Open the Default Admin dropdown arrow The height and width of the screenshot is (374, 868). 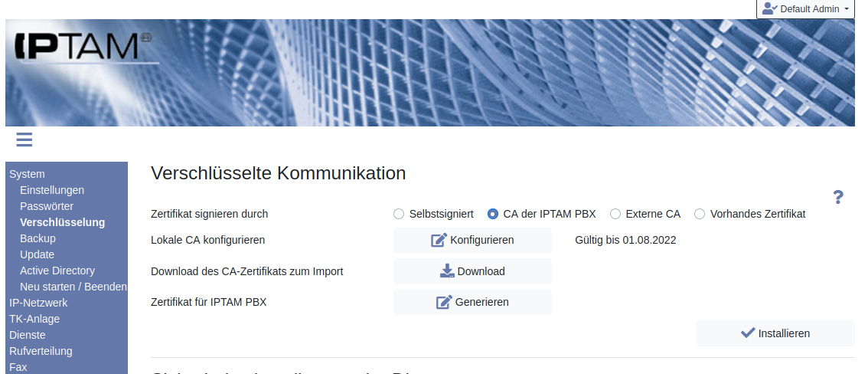[x=847, y=9]
